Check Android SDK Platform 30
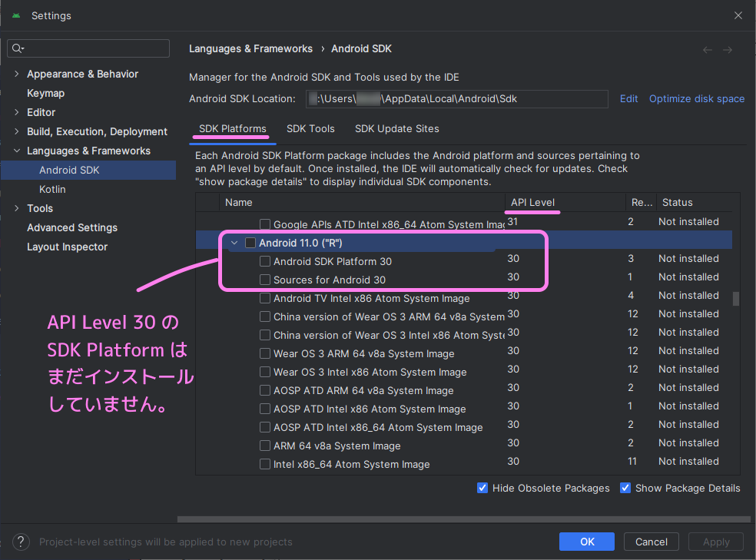 coord(265,261)
